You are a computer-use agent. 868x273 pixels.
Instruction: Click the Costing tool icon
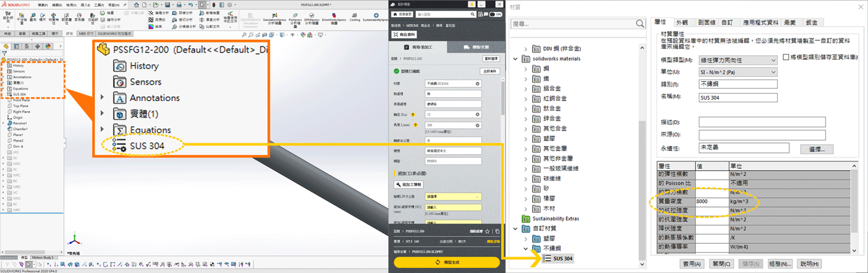tap(355, 15)
